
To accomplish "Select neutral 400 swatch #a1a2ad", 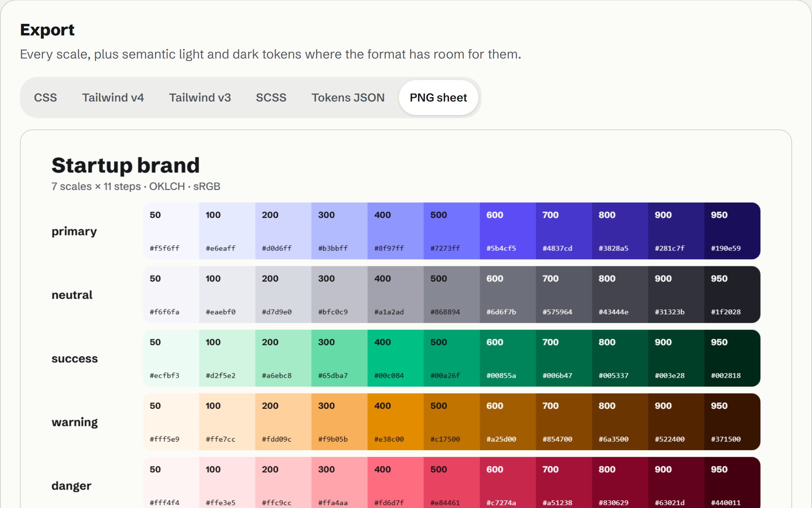I will click(x=396, y=295).
